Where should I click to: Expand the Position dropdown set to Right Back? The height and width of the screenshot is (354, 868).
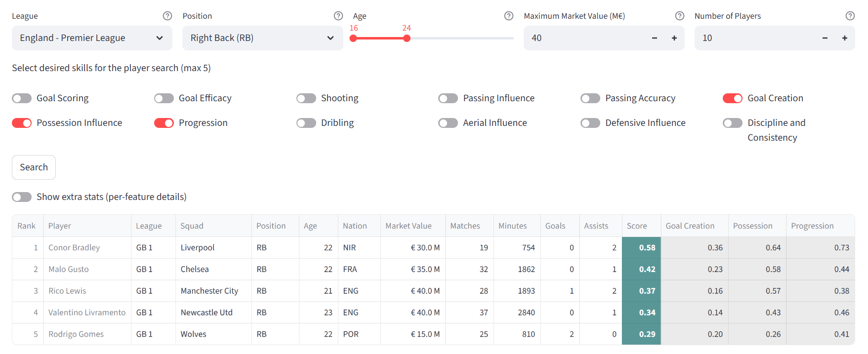tap(262, 38)
